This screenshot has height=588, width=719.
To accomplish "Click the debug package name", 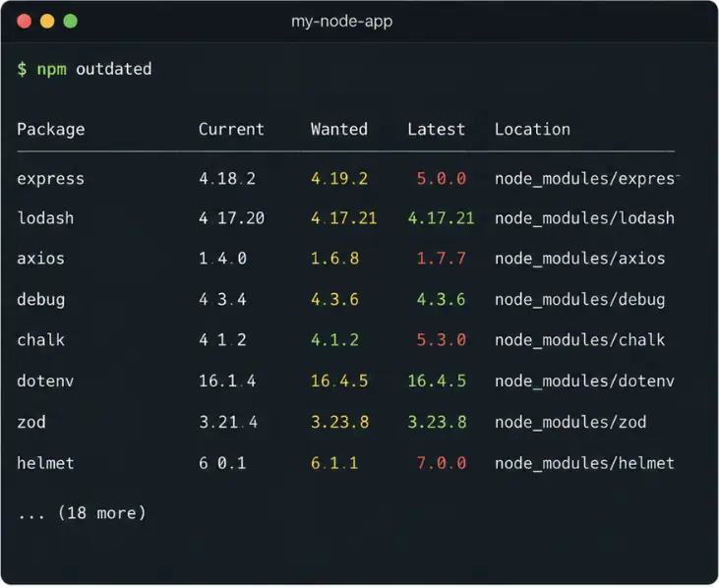I will pos(40,300).
